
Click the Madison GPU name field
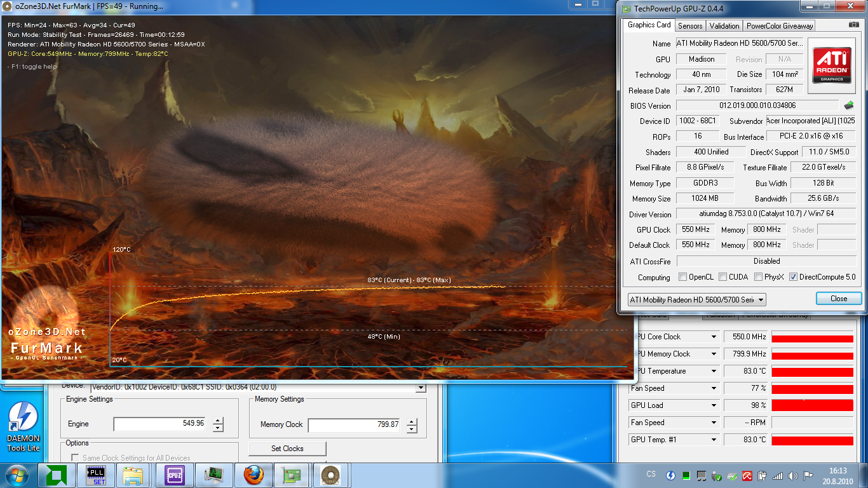[x=702, y=59]
